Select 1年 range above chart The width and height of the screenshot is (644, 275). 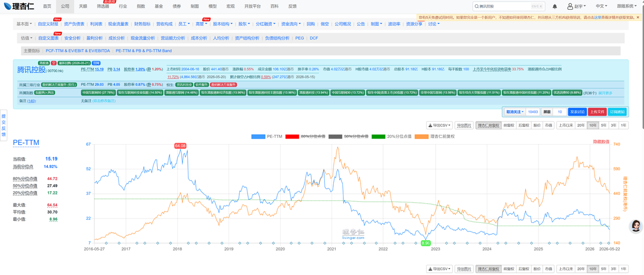(x=623, y=125)
